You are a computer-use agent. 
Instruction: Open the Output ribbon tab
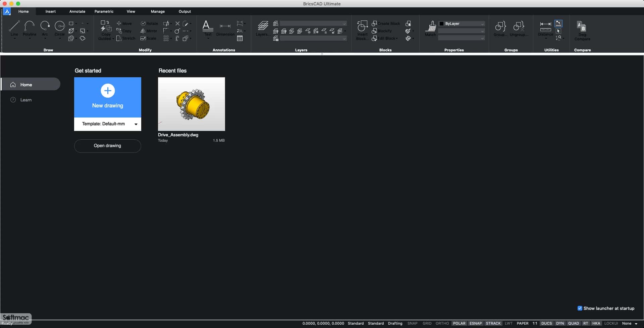[185, 11]
